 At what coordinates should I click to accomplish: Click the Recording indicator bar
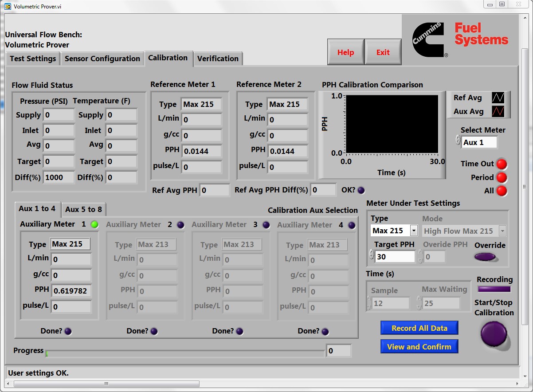[494, 289]
